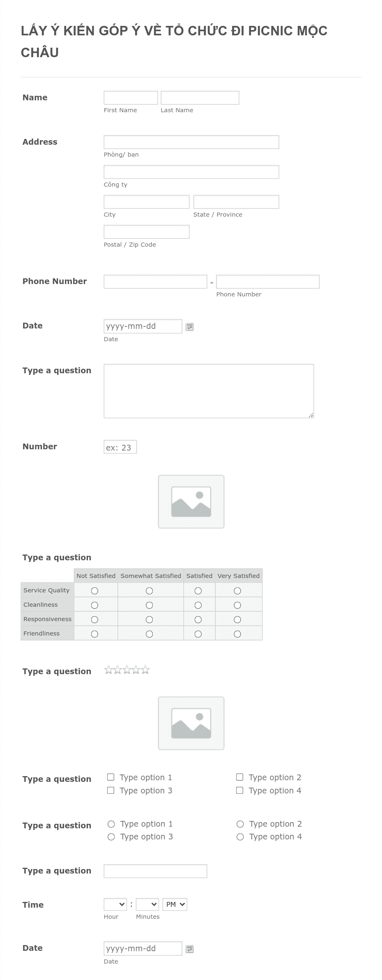Check the Type option 1 checkbox
Screen dimensions: 382x980
click(110, 777)
